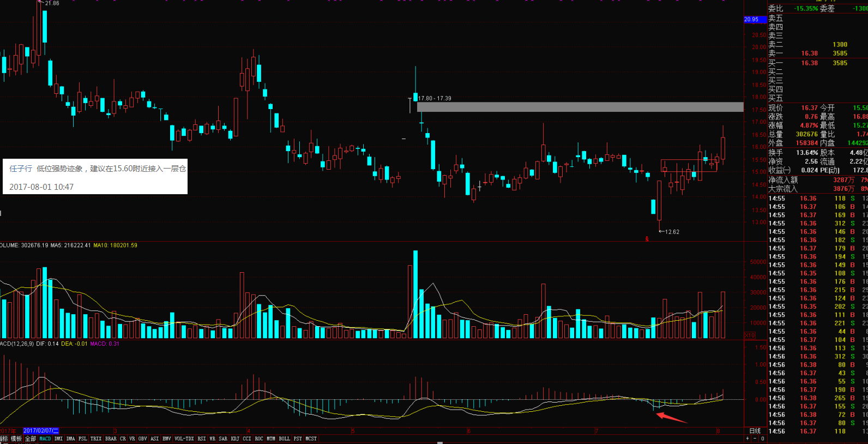Screen dimensions: 868x444
Task: Click the minus zoom button beside the chart
Action: [755, 439]
